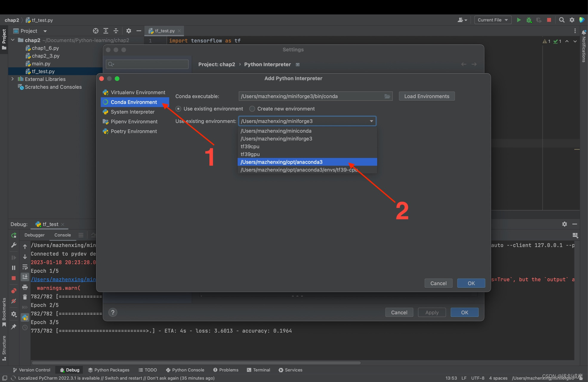Click Load Environments button

(426, 95)
